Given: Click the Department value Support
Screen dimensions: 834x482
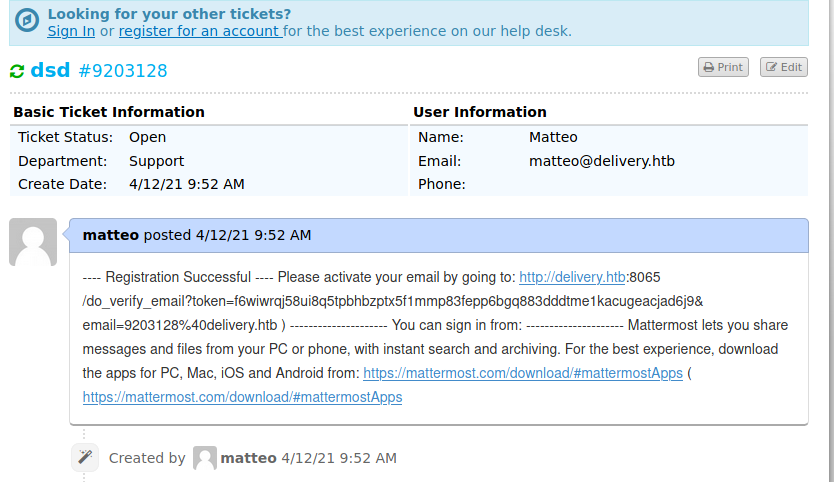Looking at the screenshot, I should pyautogui.click(x=156, y=161).
